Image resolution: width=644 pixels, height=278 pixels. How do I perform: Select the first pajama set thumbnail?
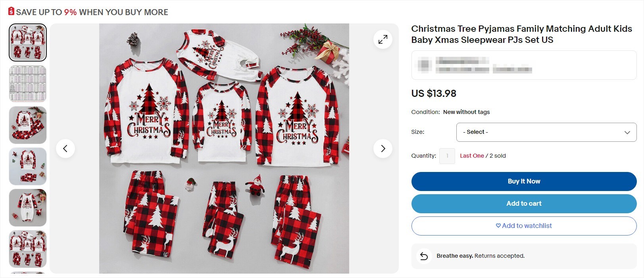27,42
